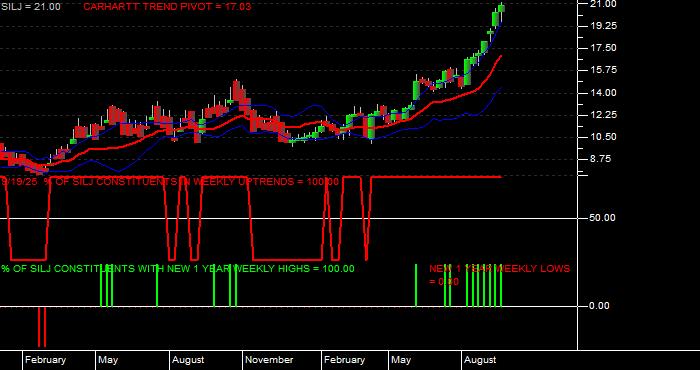This screenshot has height=370, width=700.
Task: Click the 15.75 price axis label
Action: [603, 70]
